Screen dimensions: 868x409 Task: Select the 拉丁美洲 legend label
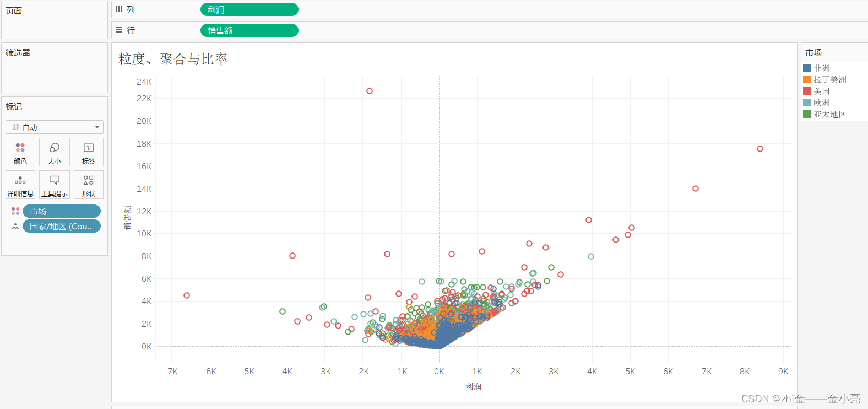830,79
